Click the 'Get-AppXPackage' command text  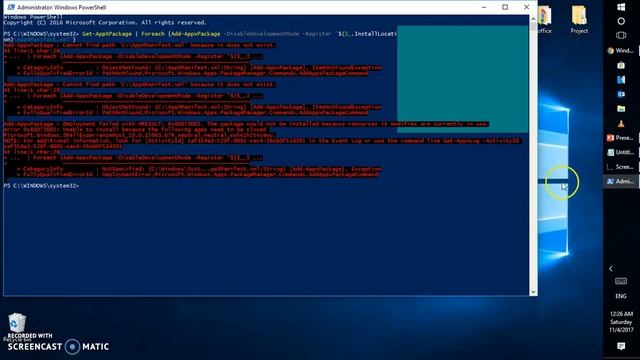(x=107, y=34)
